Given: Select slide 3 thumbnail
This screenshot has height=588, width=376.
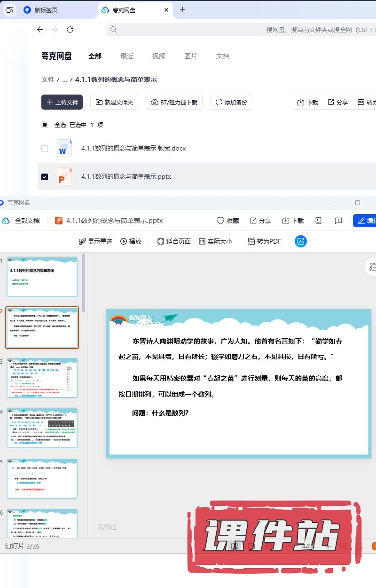Looking at the screenshot, I should tap(42, 378).
